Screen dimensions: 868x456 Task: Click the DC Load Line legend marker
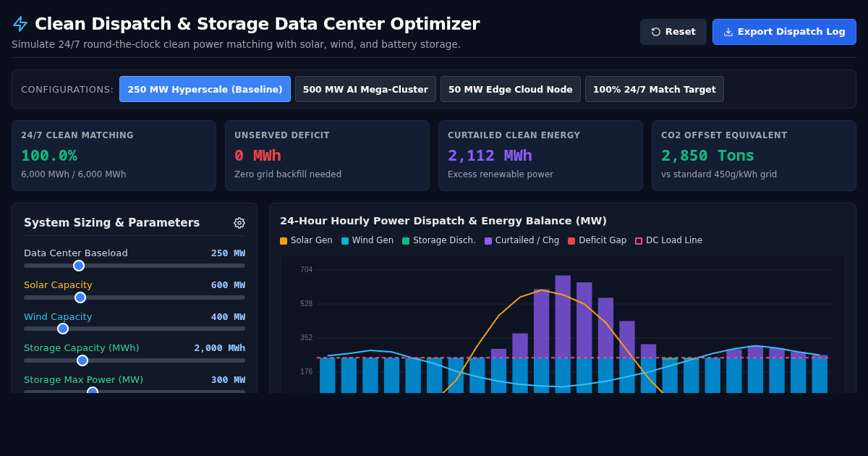tap(639, 241)
